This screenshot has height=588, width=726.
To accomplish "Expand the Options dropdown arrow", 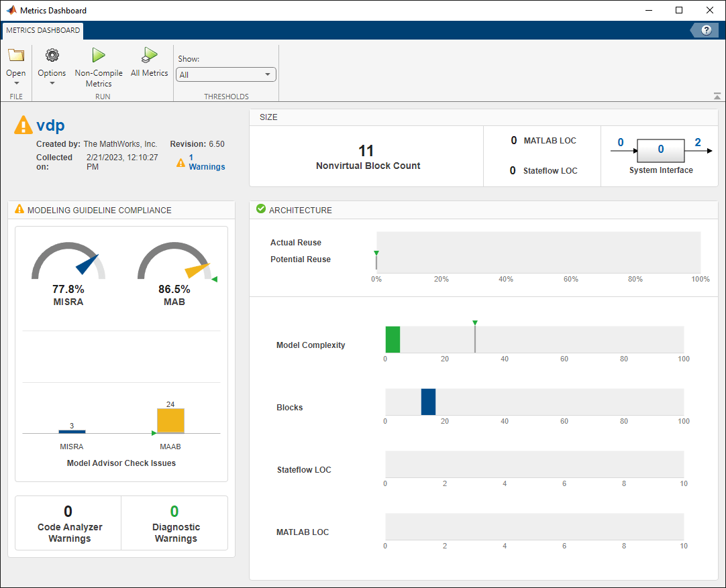I will (x=52, y=84).
